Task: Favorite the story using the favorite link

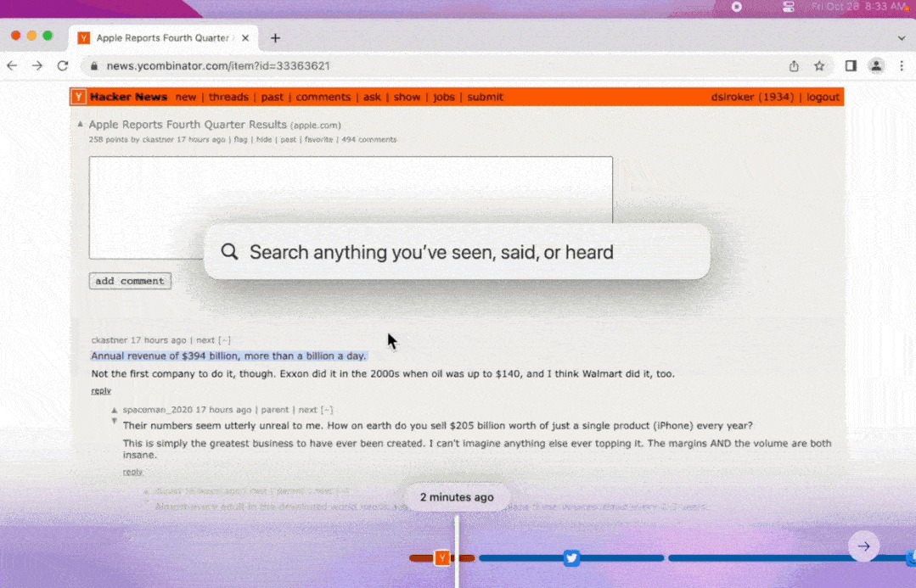Action: [318, 139]
